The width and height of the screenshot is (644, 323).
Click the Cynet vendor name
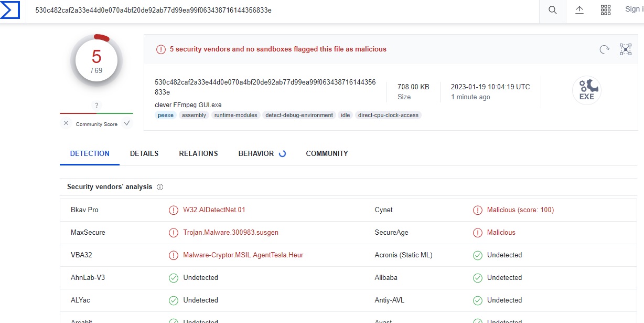pos(383,210)
